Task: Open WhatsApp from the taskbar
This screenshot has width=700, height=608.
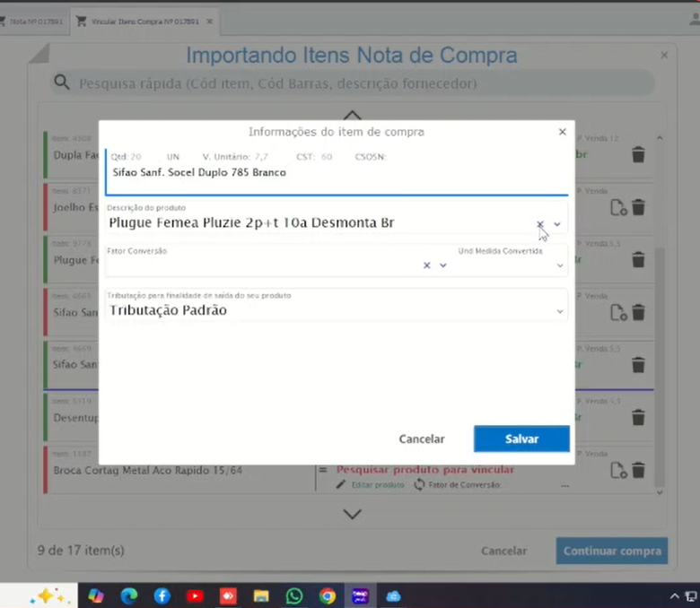Action: 294,595
